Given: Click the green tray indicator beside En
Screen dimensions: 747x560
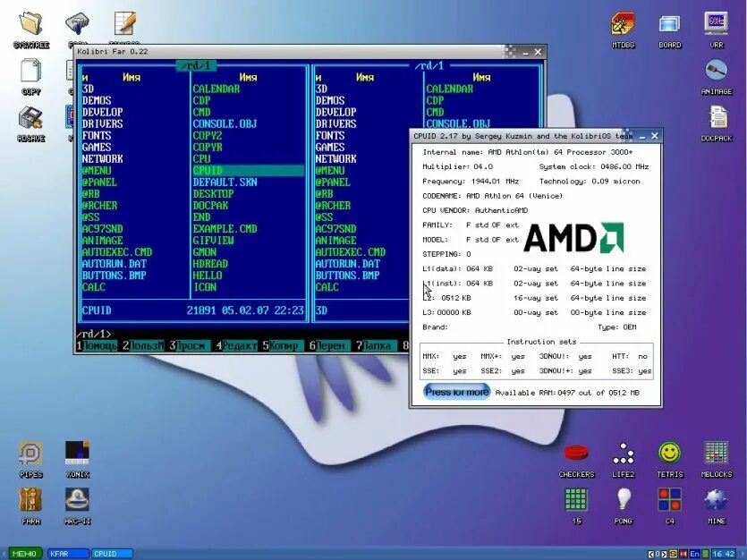Looking at the screenshot, I should pyautogui.click(x=706, y=554).
